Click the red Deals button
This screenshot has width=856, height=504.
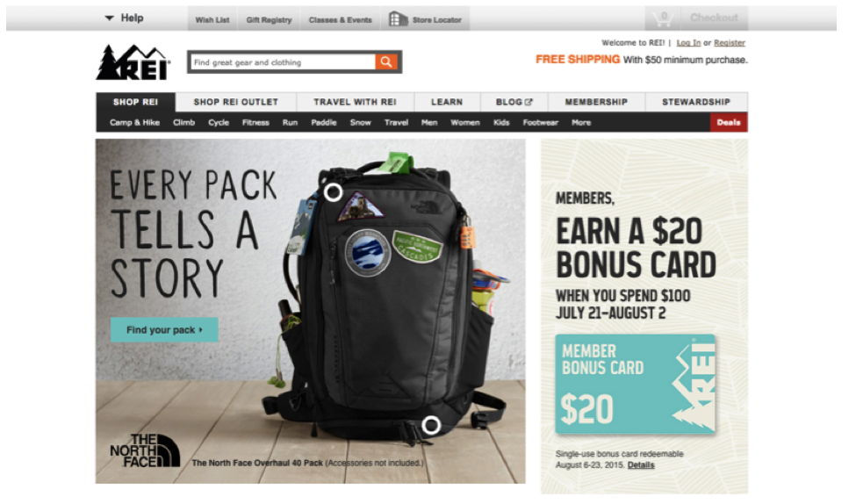point(729,122)
